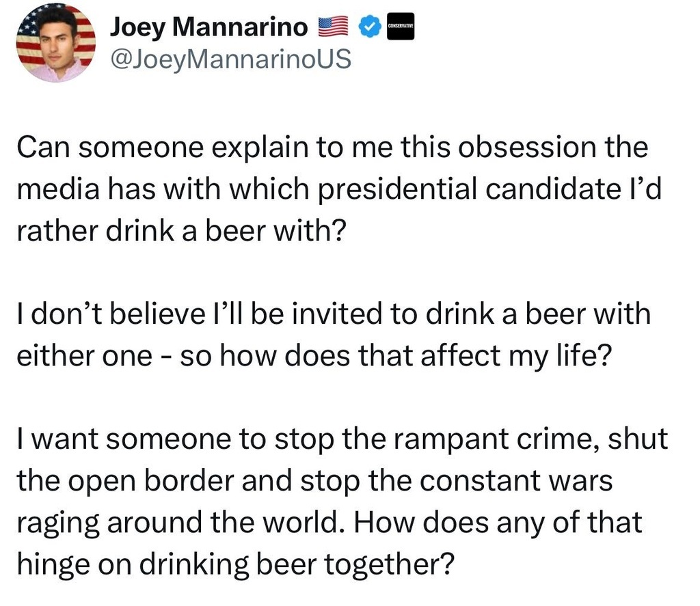The width and height of the screenshot is (700, 606).
Task: Click the blue verified checkmark badge
Action: coord(370,28)
